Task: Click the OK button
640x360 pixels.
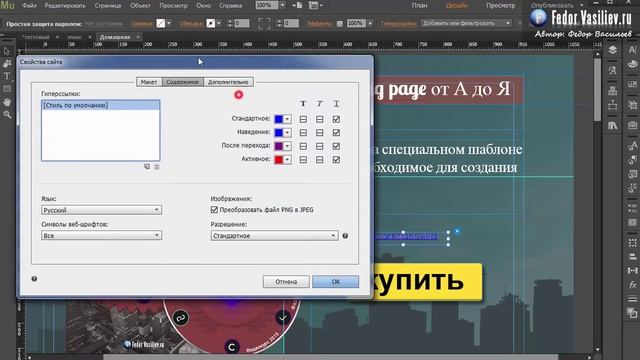Action: [x=336, y=281]
